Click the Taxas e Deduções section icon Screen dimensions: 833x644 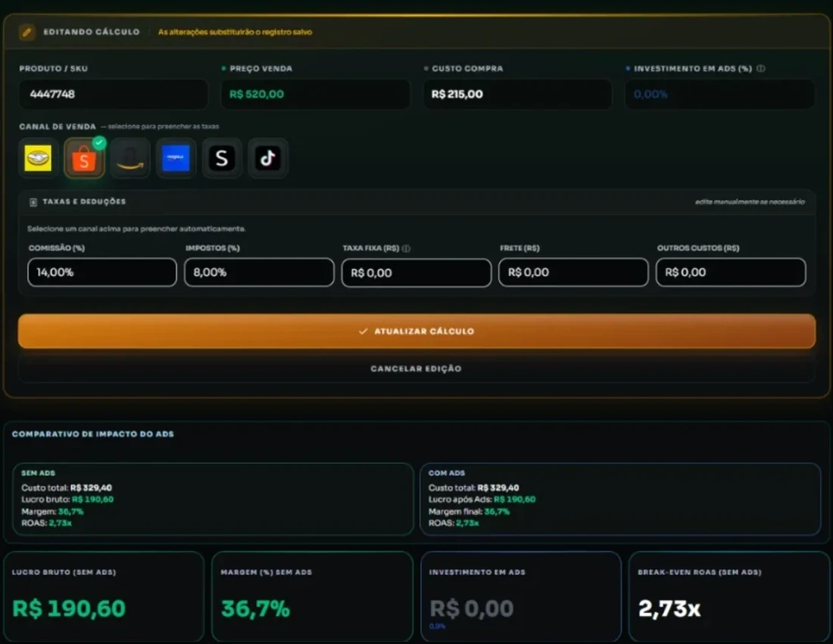33,202
